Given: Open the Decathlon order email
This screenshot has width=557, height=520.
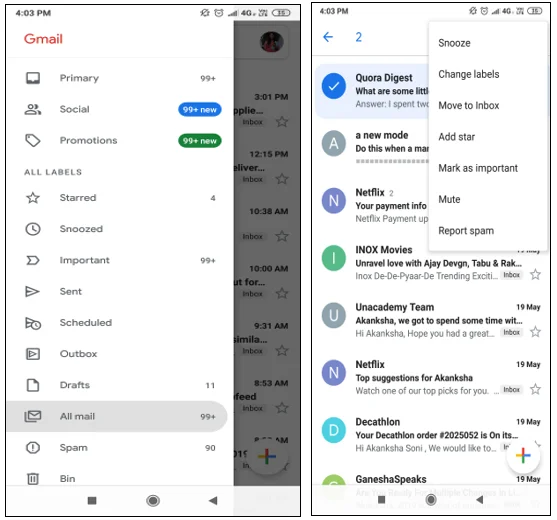Looking at the screenshot, I should (x=431, y=435).
